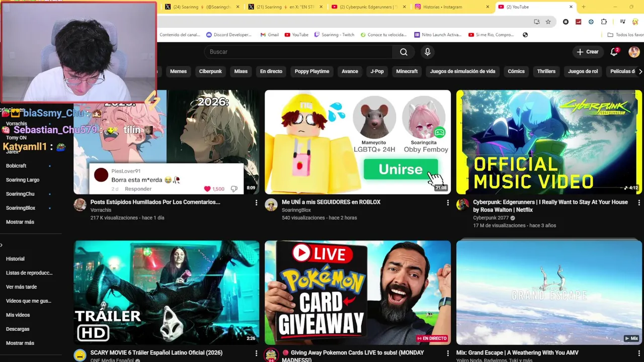This screenshot has width=644, height=362.
Task: Select the Thrillers chip
Action: pyautogui.click(x=546, y=71)
